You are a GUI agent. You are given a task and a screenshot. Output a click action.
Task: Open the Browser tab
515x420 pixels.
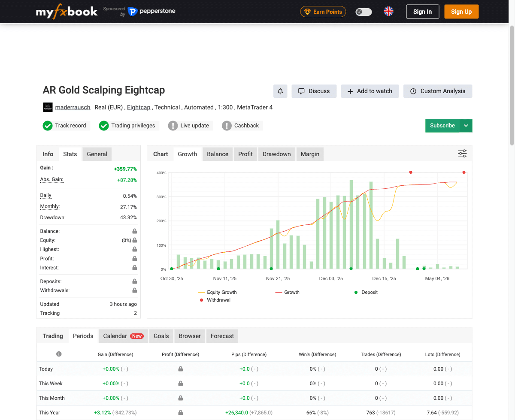pyautogui.click(x=190, y=336)
